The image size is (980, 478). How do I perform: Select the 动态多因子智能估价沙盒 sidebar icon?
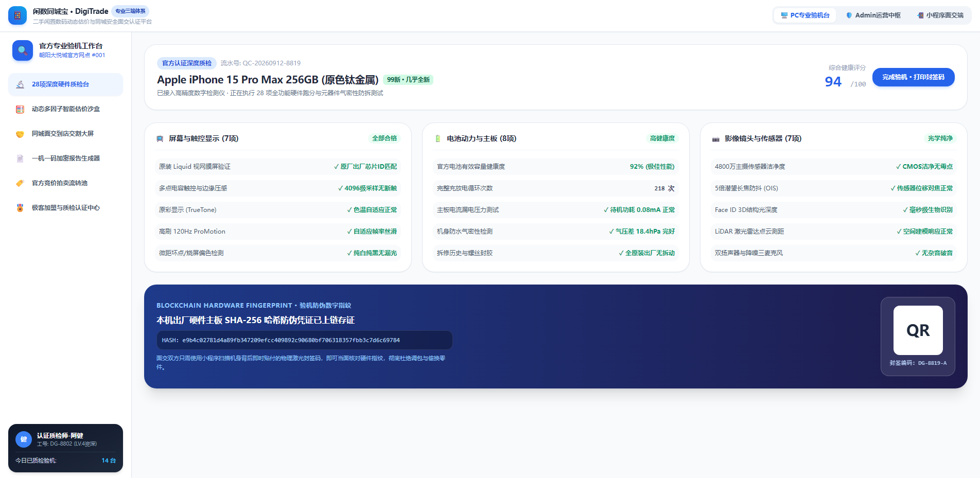click(x=20, y=109)
